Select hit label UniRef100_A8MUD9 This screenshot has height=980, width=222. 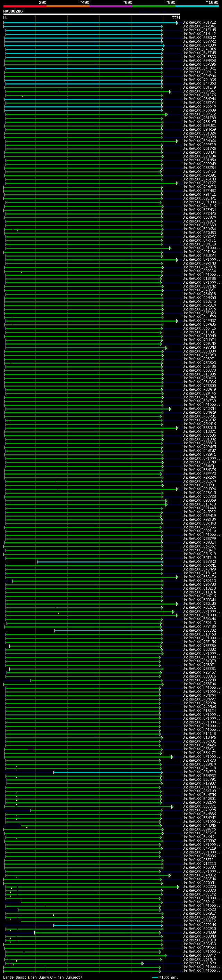199,932
